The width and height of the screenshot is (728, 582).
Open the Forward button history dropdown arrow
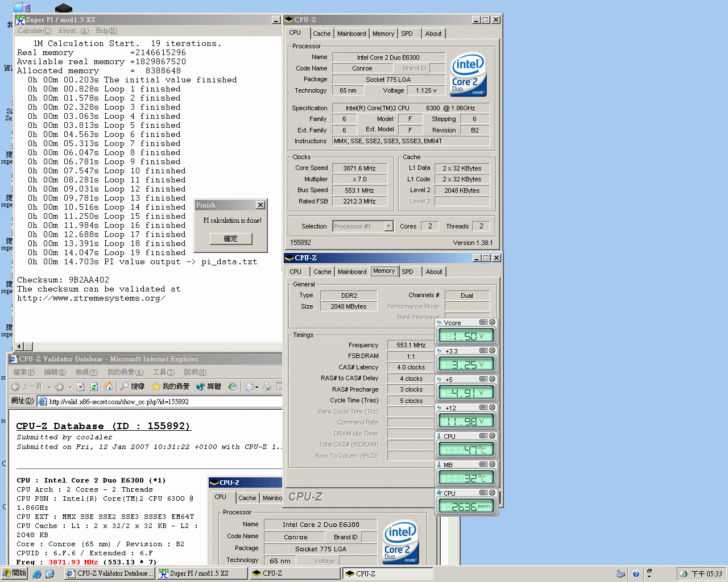tap(70, 387)
